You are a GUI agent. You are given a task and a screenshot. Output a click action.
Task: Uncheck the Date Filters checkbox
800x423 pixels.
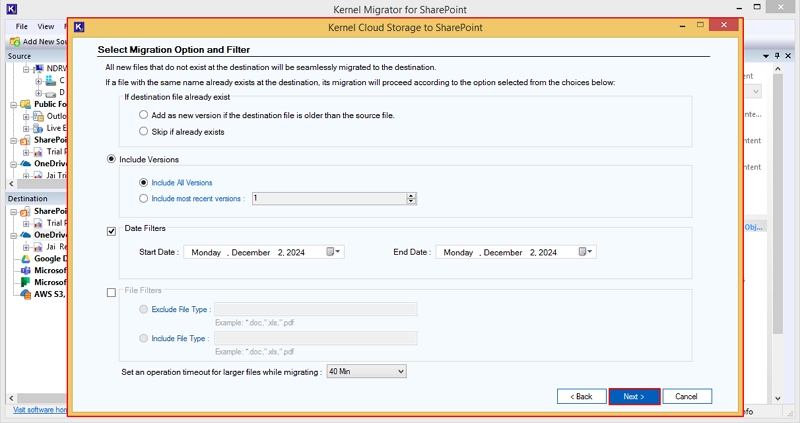point(111,231)
